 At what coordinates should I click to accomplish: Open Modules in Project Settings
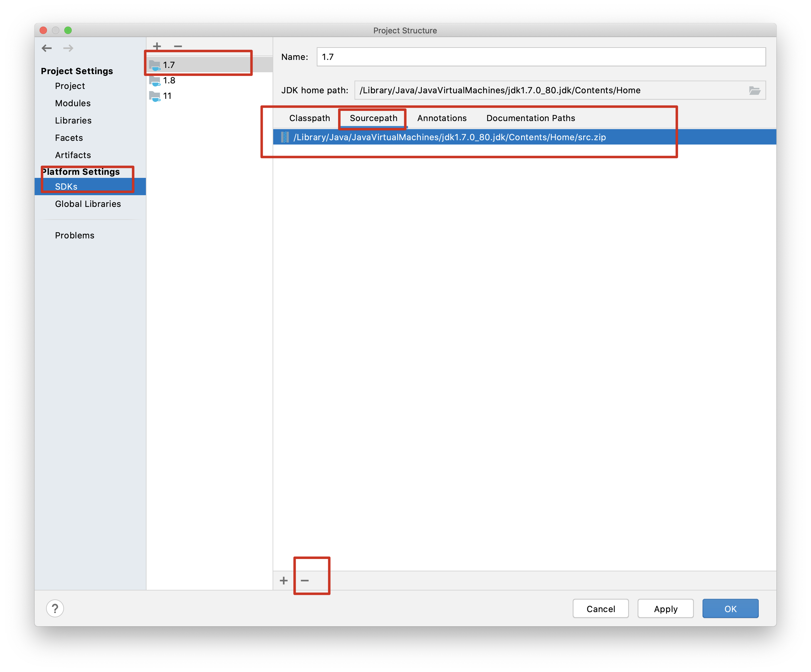click(73, 103)
